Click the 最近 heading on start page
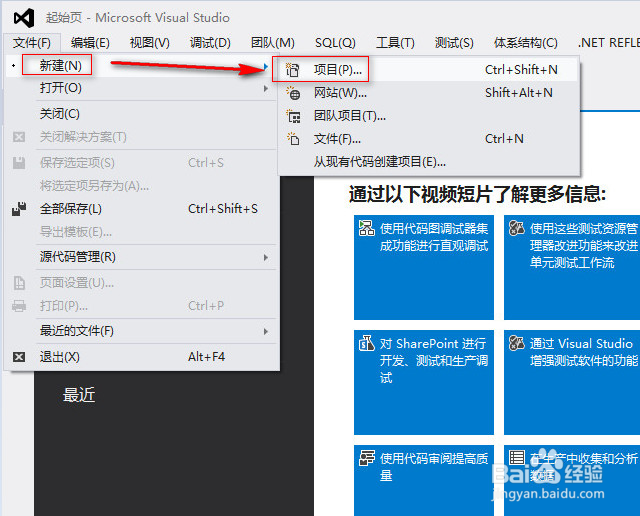640x516 pixels. (x=79, y=395)
